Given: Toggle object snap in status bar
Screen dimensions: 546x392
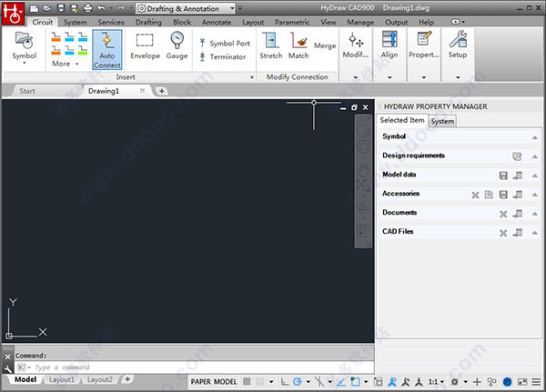Looking at the screenshot, I should click(355, 382).
